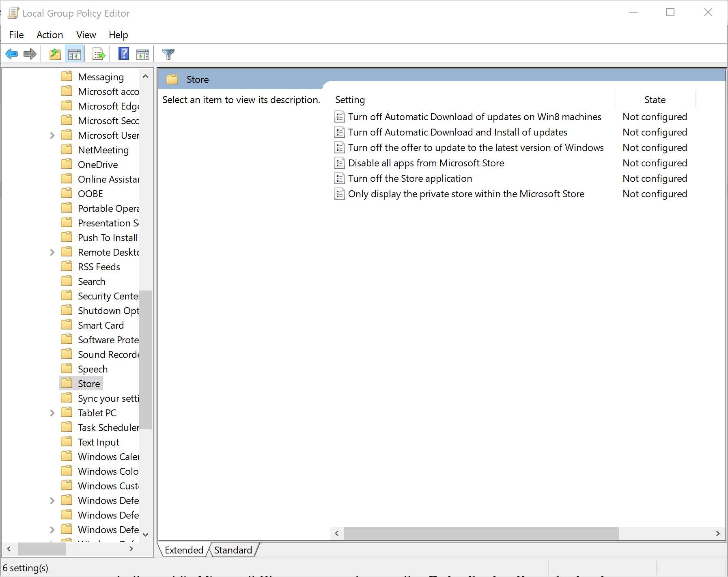
Task: Click the Up one level folder icon
Action: pyautogui.click(x=54, y=54)
